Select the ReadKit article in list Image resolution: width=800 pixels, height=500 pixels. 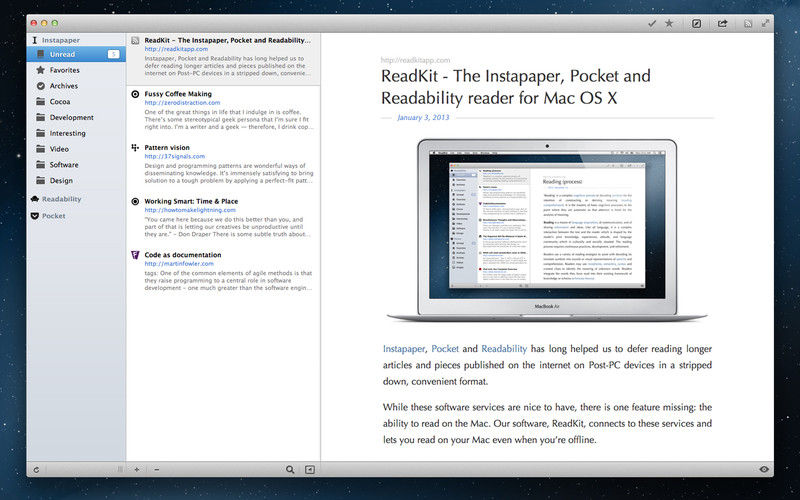point(223,59)
